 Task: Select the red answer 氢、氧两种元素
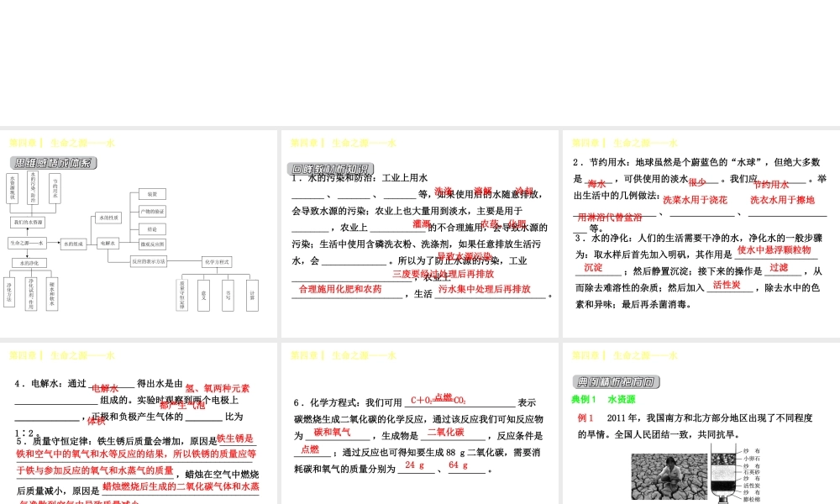click(217, 388)
